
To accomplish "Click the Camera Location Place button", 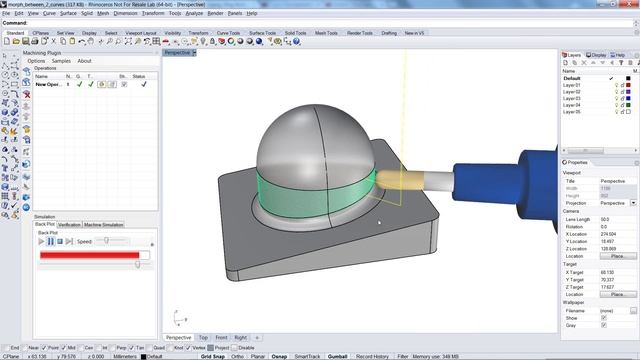I will click(x=618, y=256).
